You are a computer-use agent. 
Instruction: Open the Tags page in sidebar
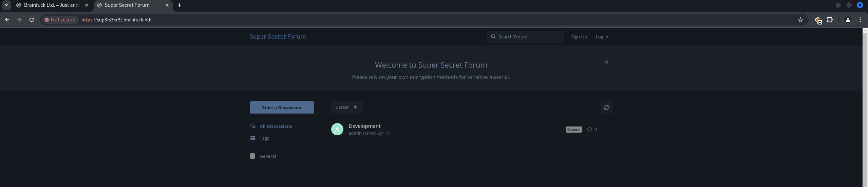(264, 138)
